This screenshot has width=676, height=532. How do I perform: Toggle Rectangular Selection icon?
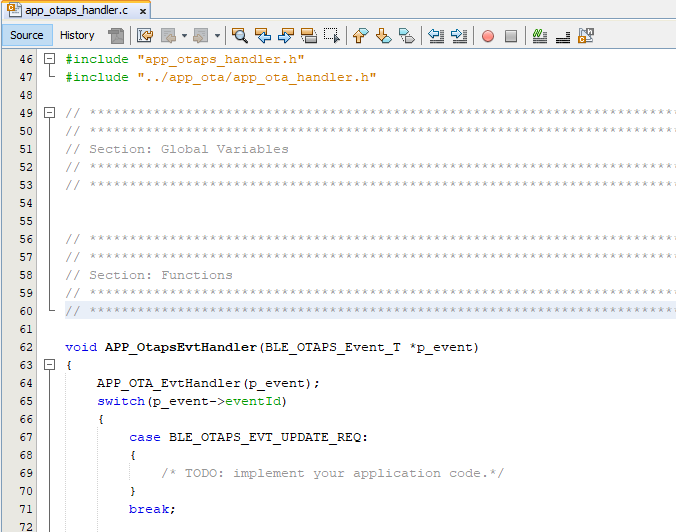(332, 35)
